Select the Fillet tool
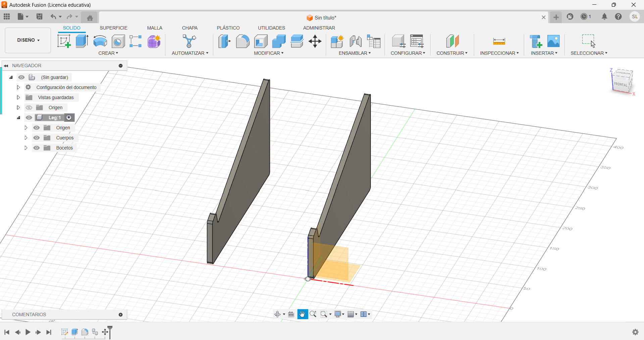644x340 pixels. pyautogui.click(x=243, y=41)
